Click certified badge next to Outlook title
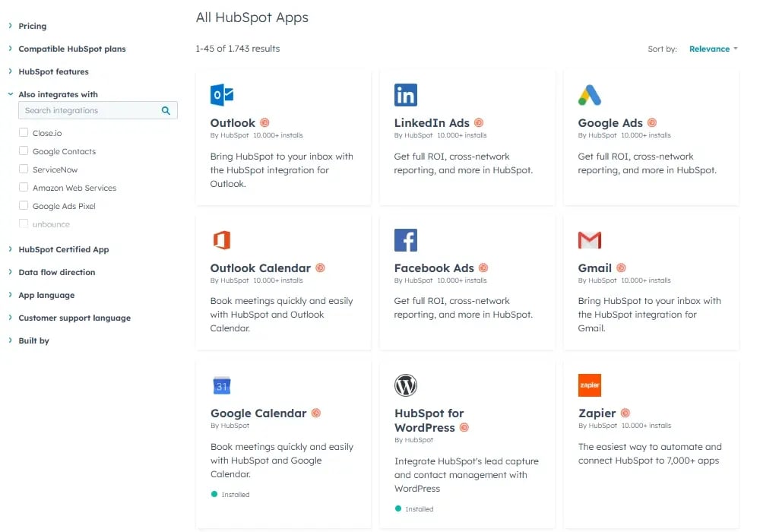The image size is (760, 532). tap(264, 122)
